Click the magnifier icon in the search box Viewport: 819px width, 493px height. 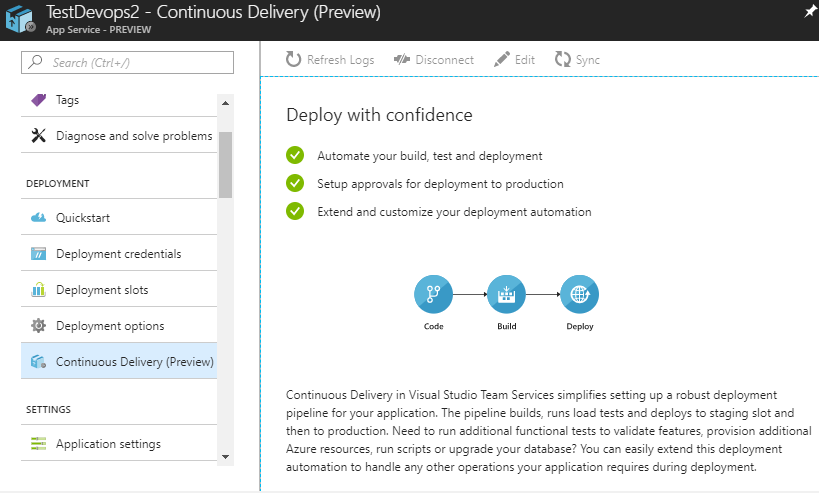pos(35,62)
